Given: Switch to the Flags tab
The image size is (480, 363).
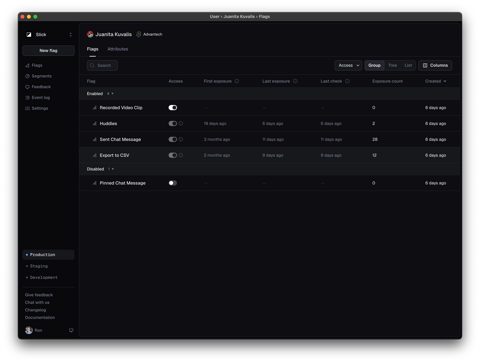Looking at the screenshot, I should 92,49.
